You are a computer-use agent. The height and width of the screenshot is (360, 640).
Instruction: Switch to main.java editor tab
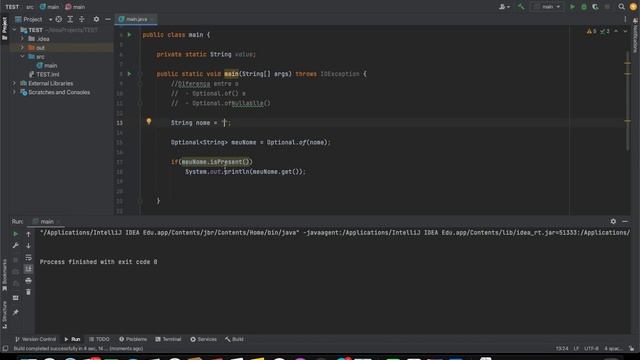[x=136, y=19]
